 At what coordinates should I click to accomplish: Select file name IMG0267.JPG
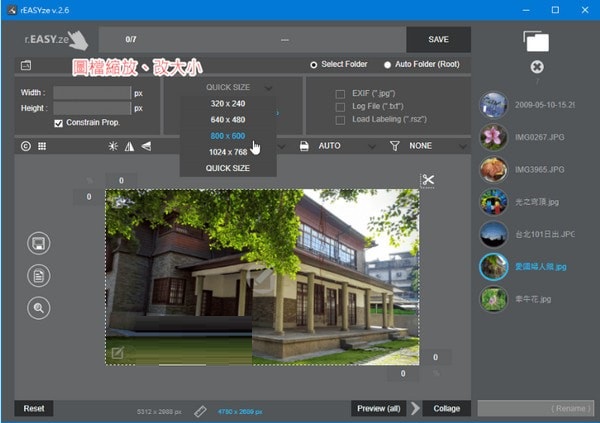point(540,137)
